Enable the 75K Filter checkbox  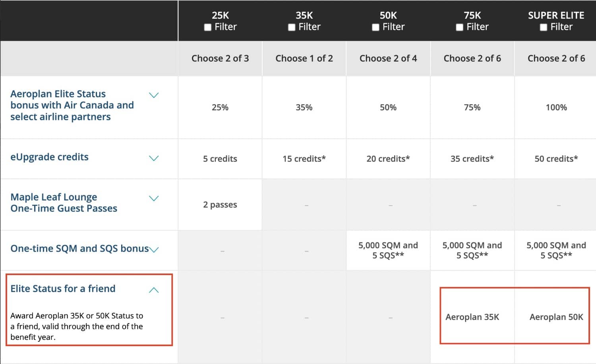pos(459,27)
